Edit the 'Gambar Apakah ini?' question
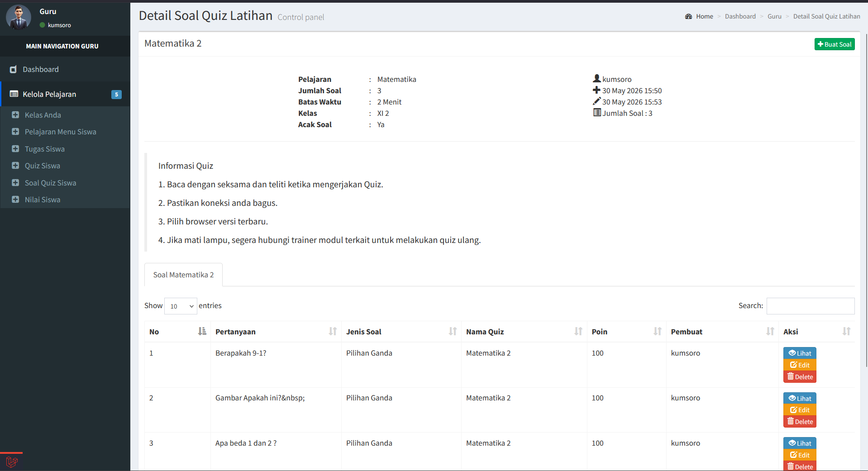This screenshot has width=868, height=471. (x=800, y=410)
